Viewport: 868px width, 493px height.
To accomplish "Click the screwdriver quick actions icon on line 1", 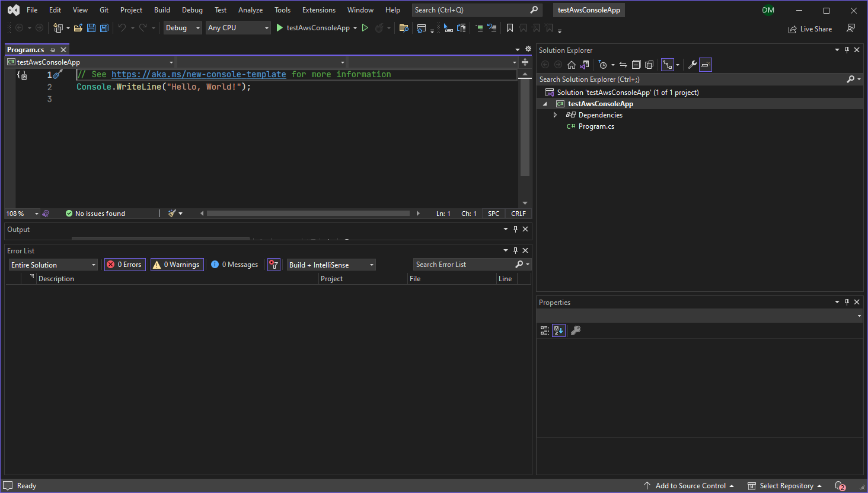I will tap(58, 74).
